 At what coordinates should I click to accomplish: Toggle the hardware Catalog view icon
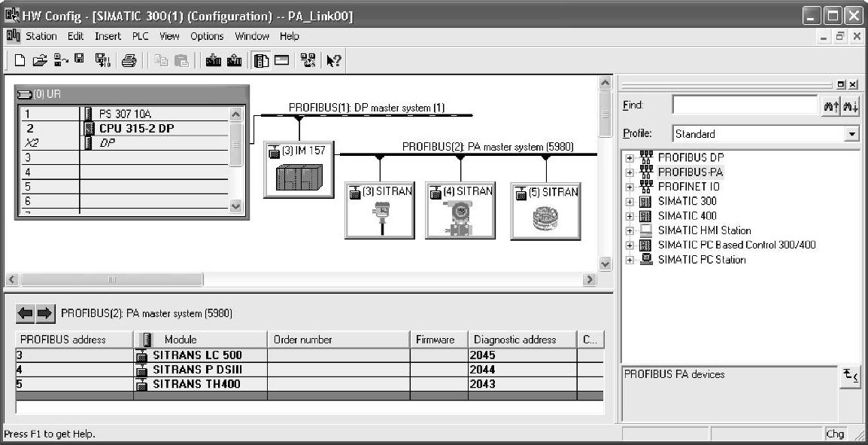(261, 60)
